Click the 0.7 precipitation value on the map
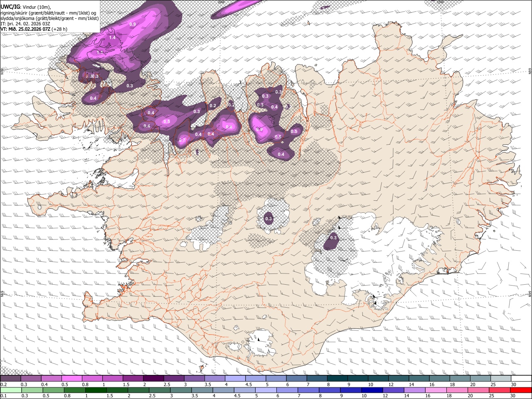Screen dimensions: 532x399 182,140
